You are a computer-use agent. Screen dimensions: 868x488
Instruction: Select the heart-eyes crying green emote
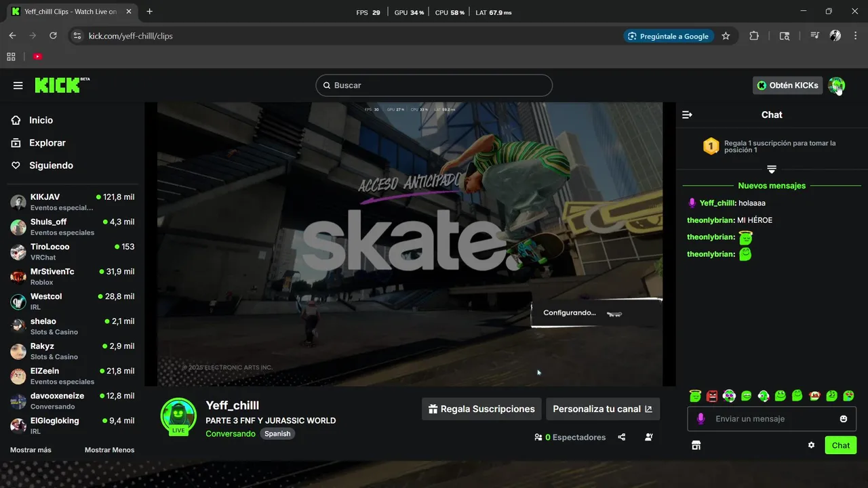848,396
